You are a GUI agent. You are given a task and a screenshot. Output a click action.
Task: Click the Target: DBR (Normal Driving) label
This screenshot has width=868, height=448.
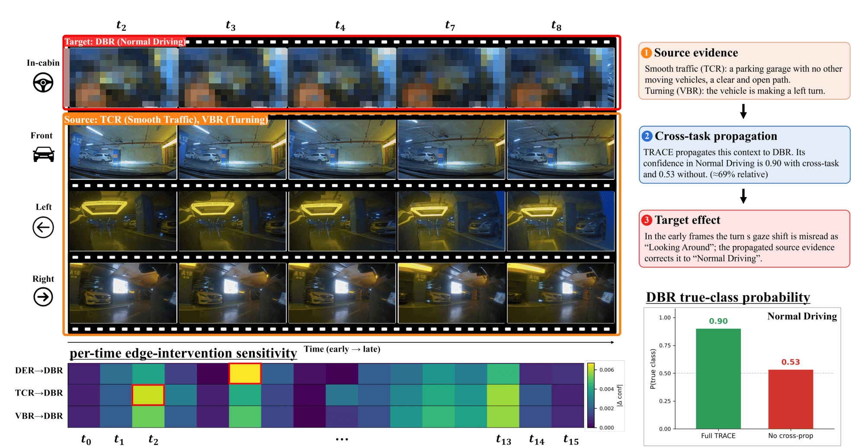tap(125, 41)
